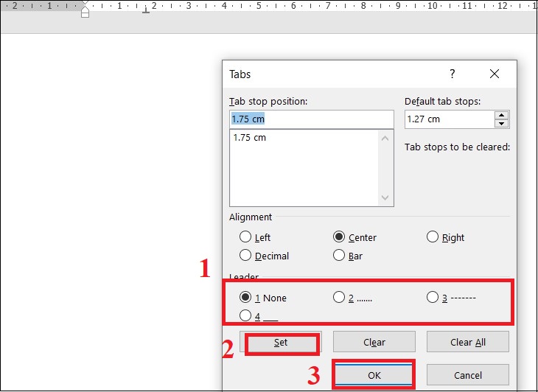Viewport: 538px width, 392px height.
Task: Click the Tab stop position input field
Action: tap(312, 119)
